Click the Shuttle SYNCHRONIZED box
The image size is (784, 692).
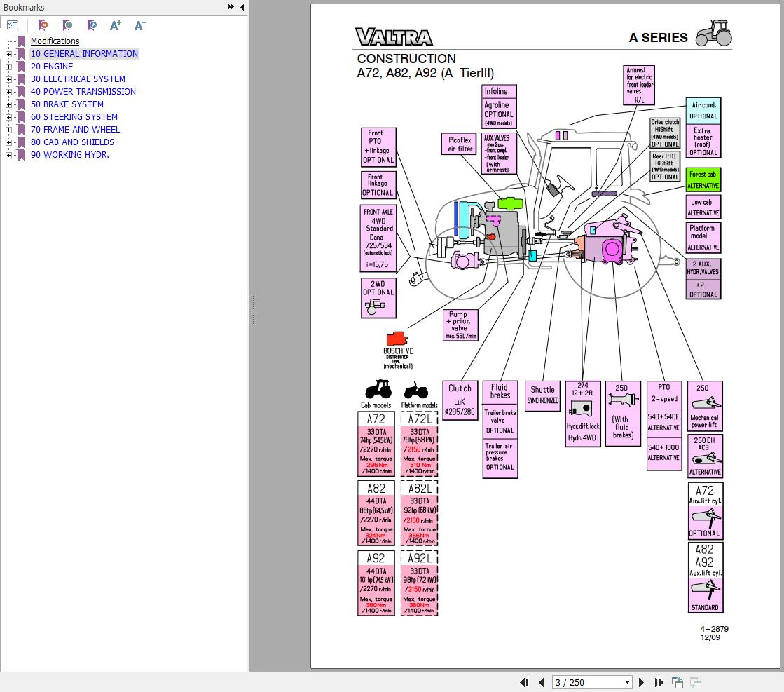[542, 396]
